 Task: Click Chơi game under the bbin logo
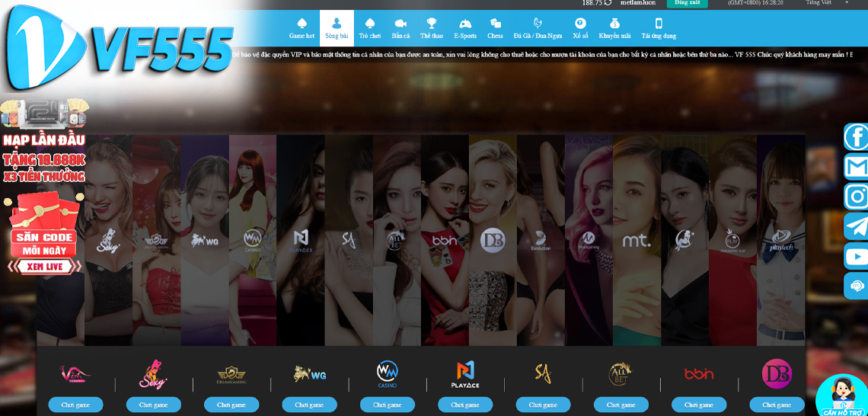(x=699, y=405)
